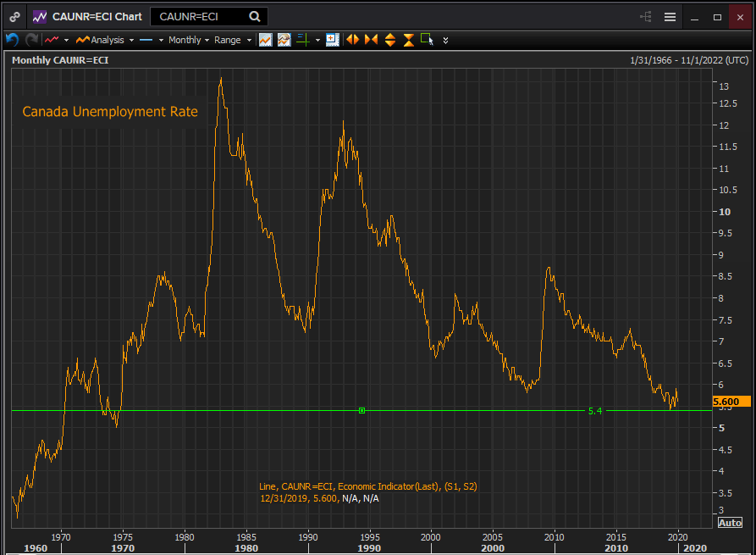Select the green rectangle zoom pointer tool
This screenshot has height=555, width=756.
[427, 40]
